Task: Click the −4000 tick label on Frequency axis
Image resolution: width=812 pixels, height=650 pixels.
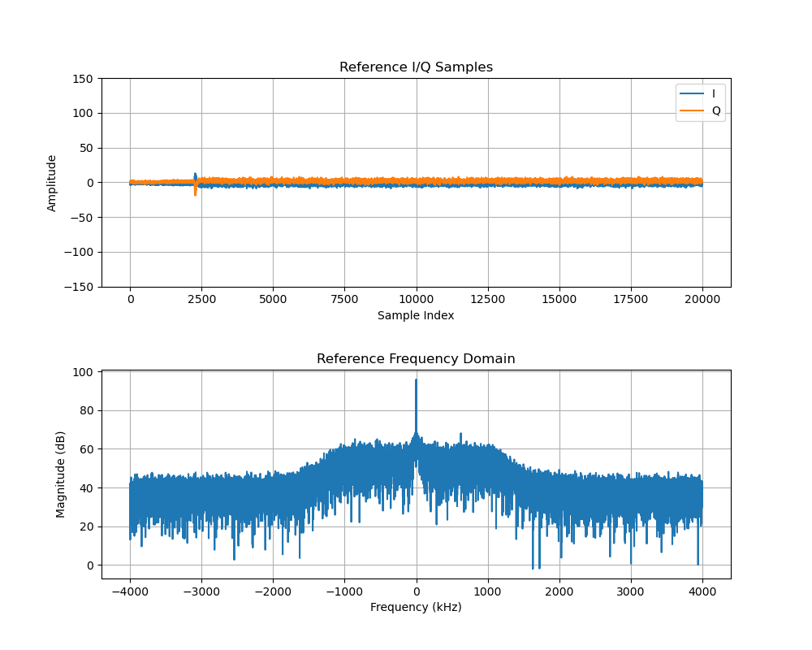Action: click(129, 591)
